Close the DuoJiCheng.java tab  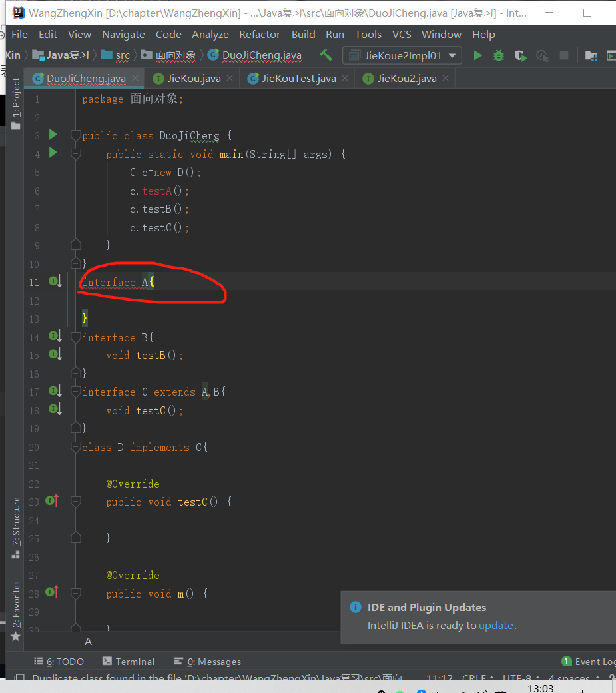135,78
